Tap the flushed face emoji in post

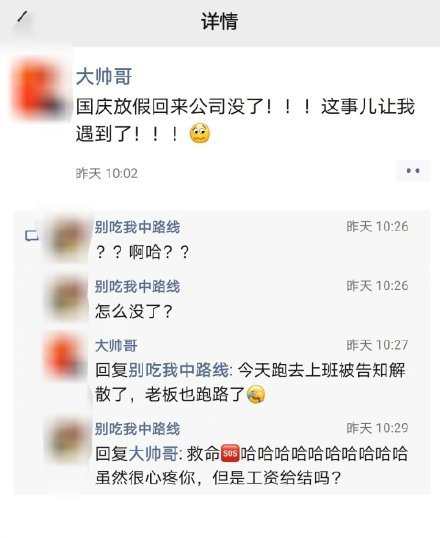(x=200, y=133)
